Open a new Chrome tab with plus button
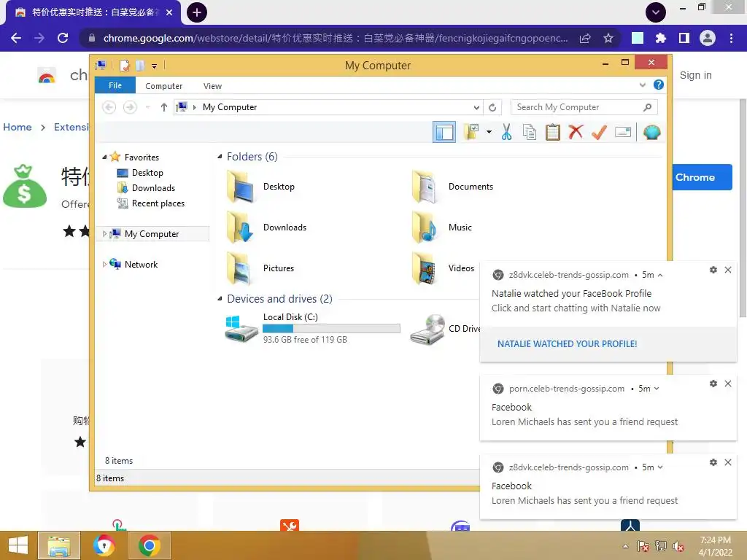This screenshot has width=747, height=560. pyautogui.click(x=197, y=12)
